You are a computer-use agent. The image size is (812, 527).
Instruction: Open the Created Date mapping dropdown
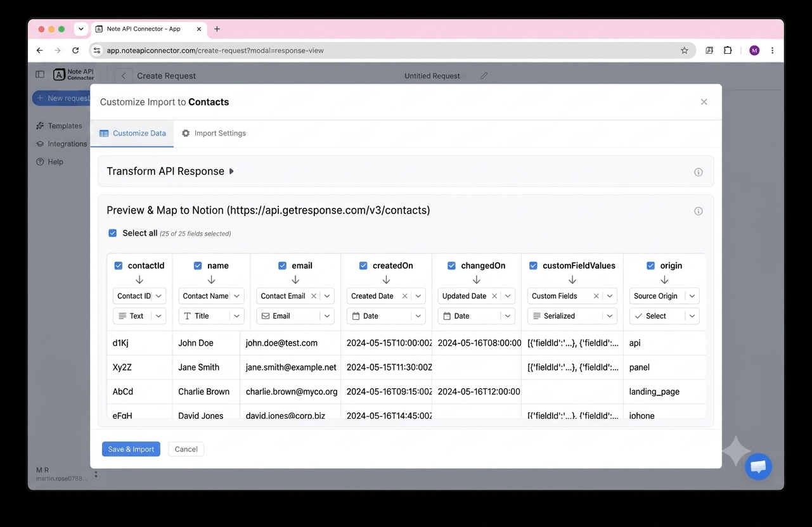click(x=418, y=296)
